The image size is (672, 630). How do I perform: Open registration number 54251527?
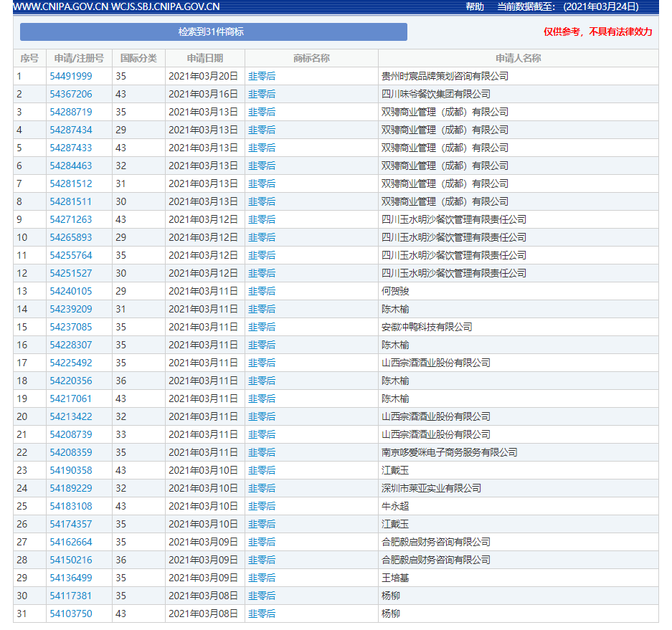click(71, 273)
